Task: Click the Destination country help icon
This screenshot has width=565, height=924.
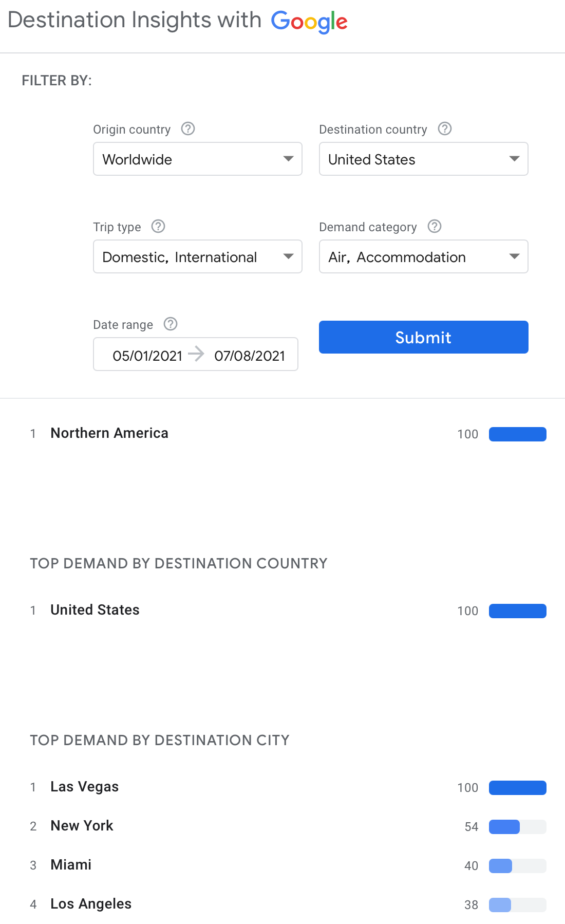Action: pyautogui.click(x=445, y=128)
